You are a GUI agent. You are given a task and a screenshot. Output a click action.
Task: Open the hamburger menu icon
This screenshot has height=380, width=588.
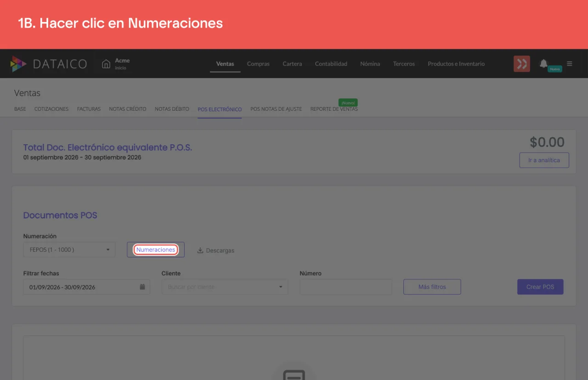click(x=570, y=64)
